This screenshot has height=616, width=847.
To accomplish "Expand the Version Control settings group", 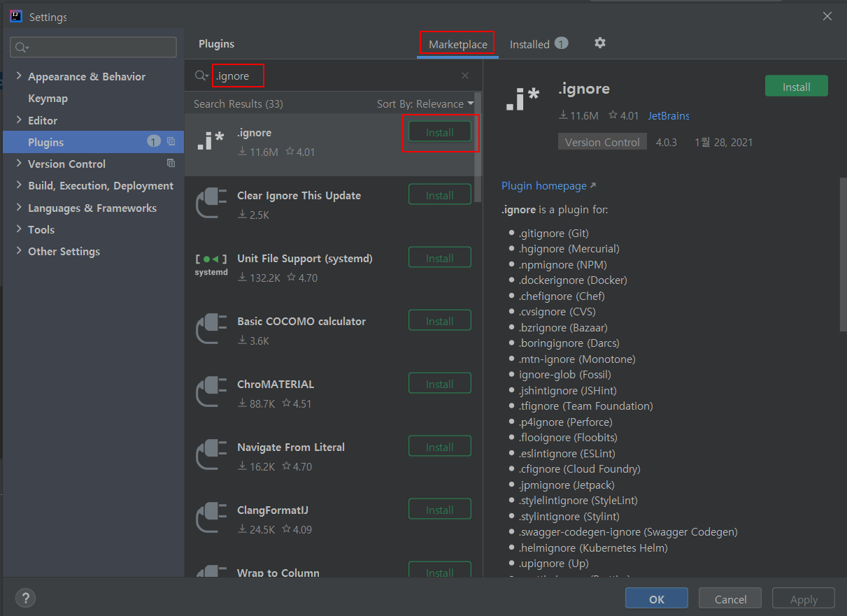I will (19, 164).
